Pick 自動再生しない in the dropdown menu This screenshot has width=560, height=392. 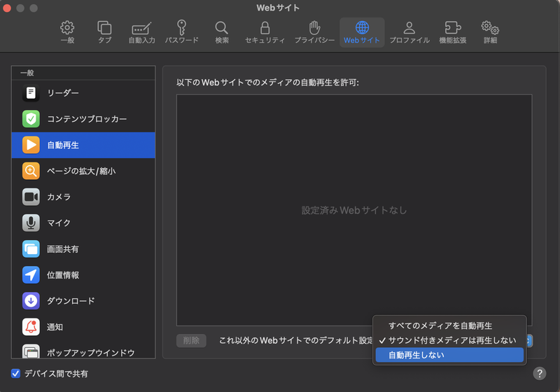pyautogui.click(x=416, y=355)
